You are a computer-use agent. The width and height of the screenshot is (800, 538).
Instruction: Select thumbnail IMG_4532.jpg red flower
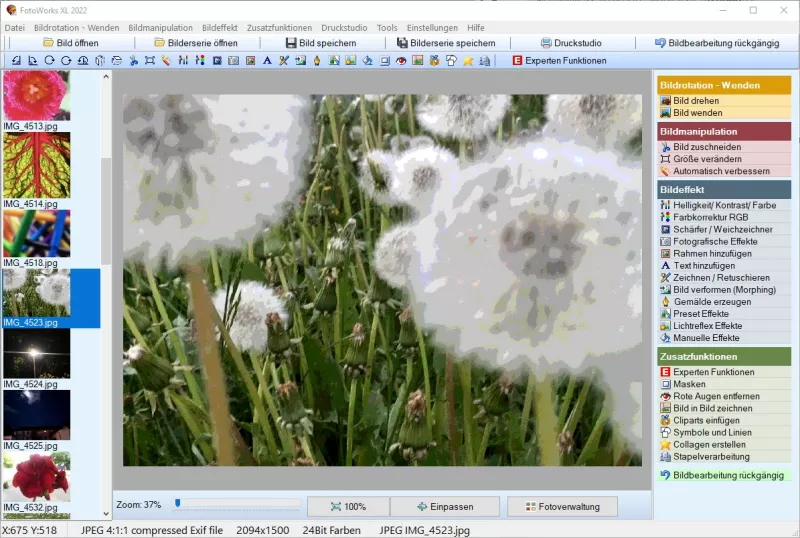click(x=36, y=475)
